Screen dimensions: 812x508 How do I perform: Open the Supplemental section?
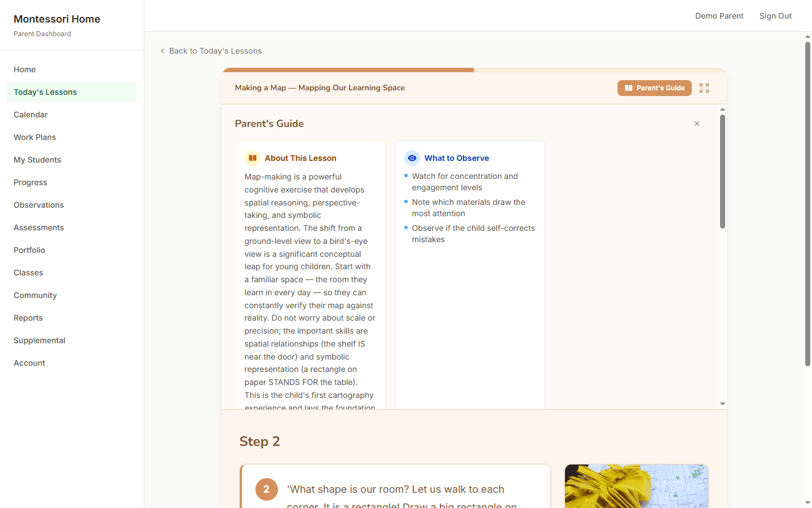39,340
